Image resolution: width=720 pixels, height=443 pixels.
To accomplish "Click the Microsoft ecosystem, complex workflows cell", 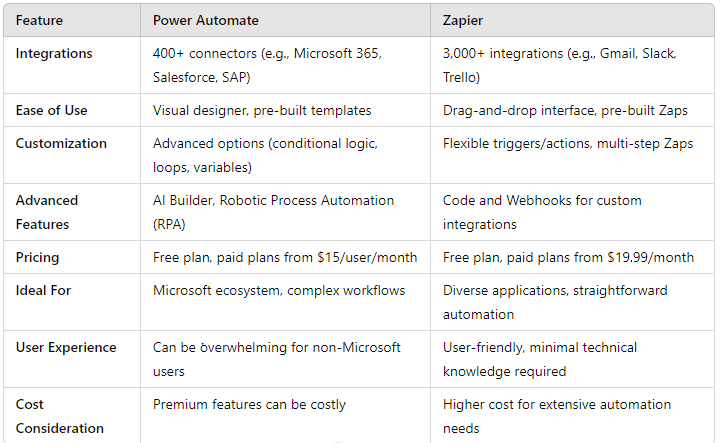I will point(277,290).
